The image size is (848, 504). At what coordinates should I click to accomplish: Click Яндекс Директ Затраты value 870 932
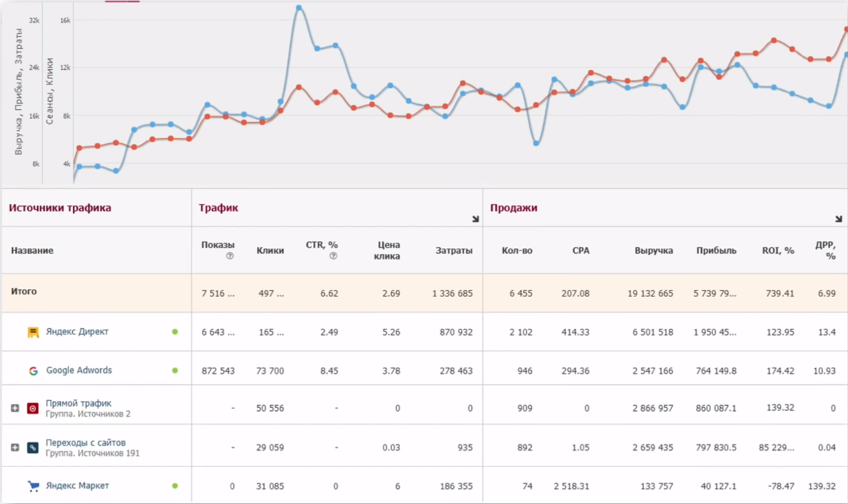456,332
